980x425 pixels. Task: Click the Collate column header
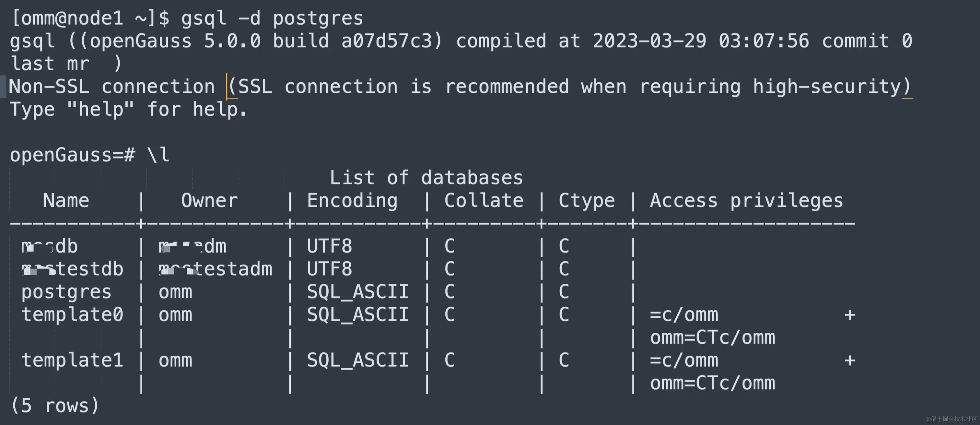point(484,201)
